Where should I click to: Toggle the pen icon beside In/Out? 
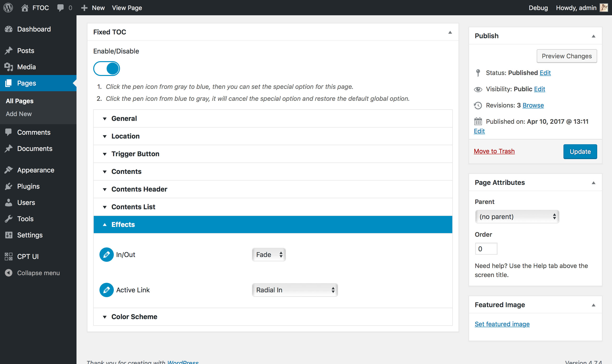click(106, 254)
